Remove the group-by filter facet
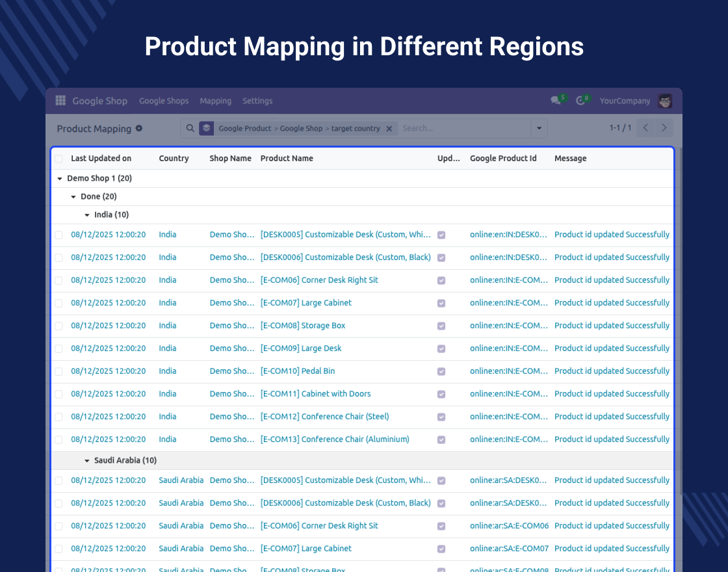The width and height of the screenshot is (728, 572). pyautogui.click(x=389, y=129)
